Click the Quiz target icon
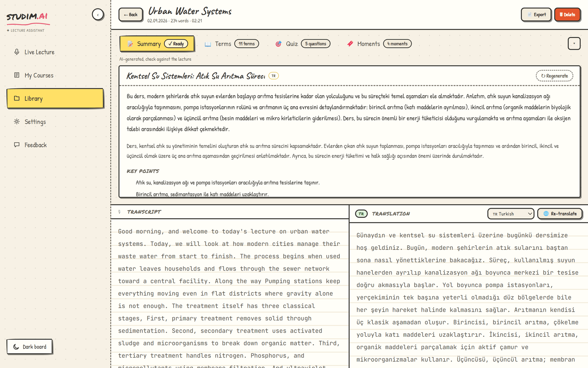The height and width of the screenshot is (368, 588). [x=279, y=44]
